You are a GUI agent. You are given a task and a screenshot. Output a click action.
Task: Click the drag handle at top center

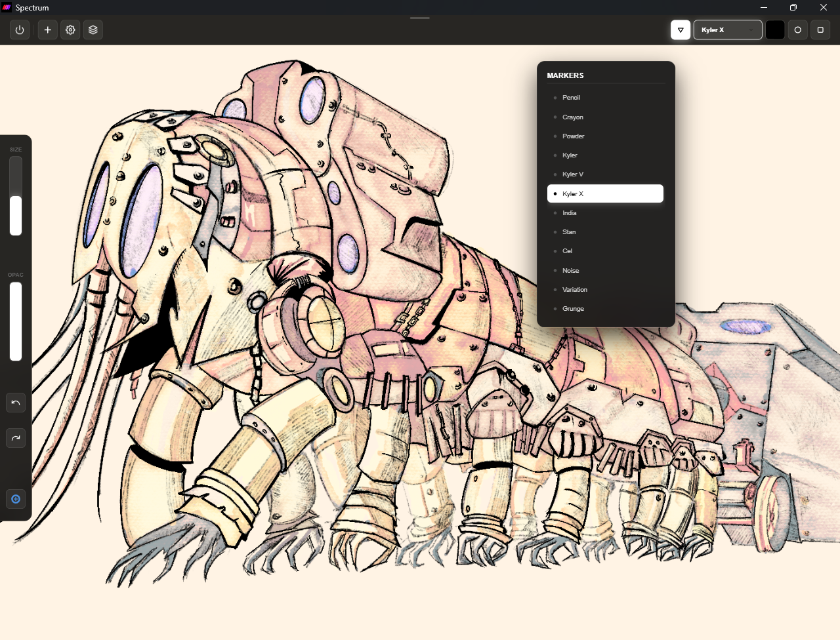(420, 18)
